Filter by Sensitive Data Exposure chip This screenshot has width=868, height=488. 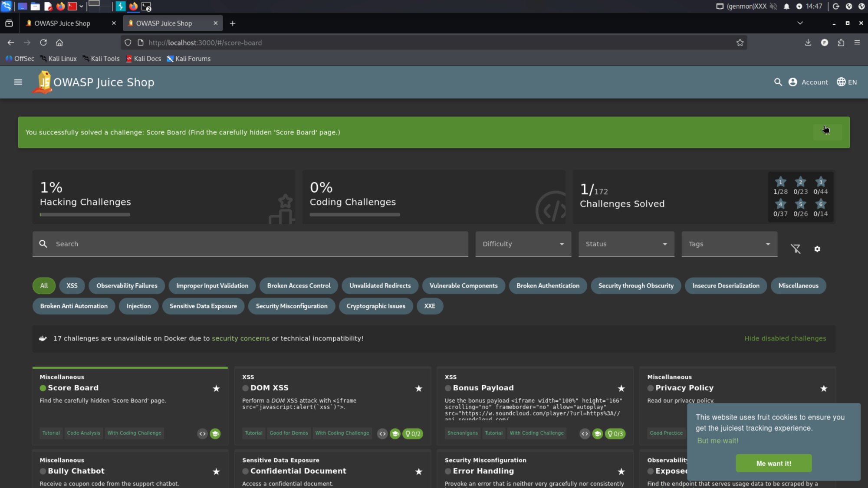pyautogui.click(x=203, y=306)
